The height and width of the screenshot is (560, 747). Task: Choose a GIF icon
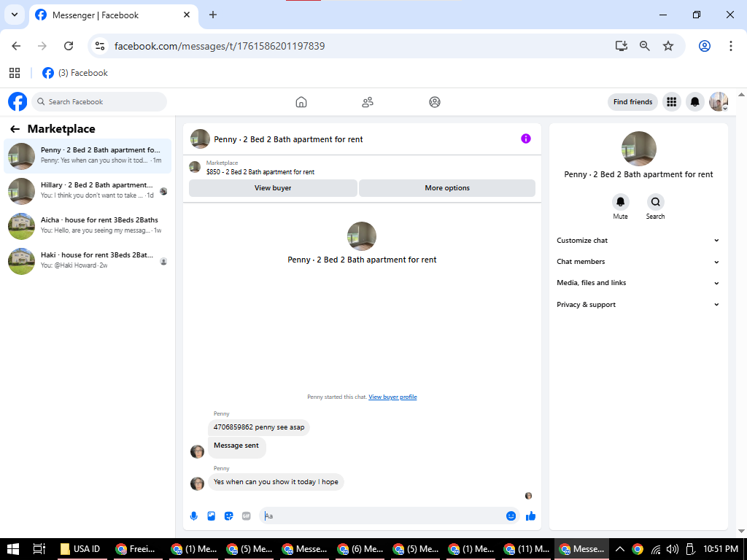pyautogui.click(x=247, y=516)
